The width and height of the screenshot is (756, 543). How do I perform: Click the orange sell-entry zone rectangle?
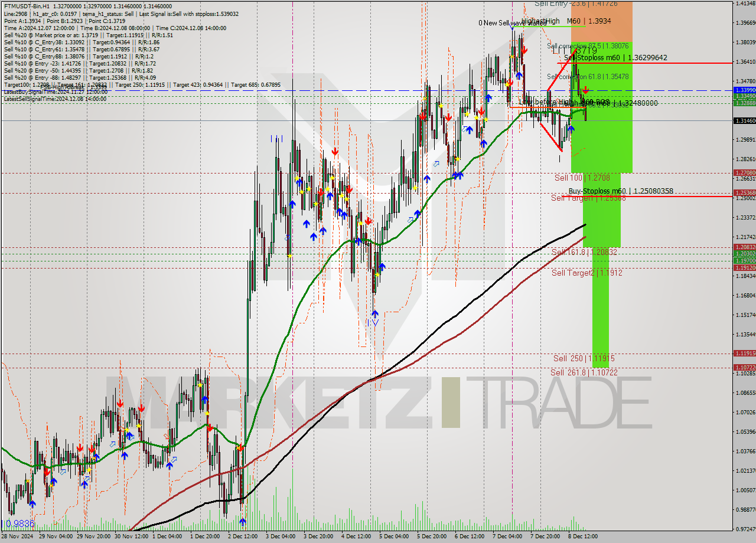(x=602, y=22)
